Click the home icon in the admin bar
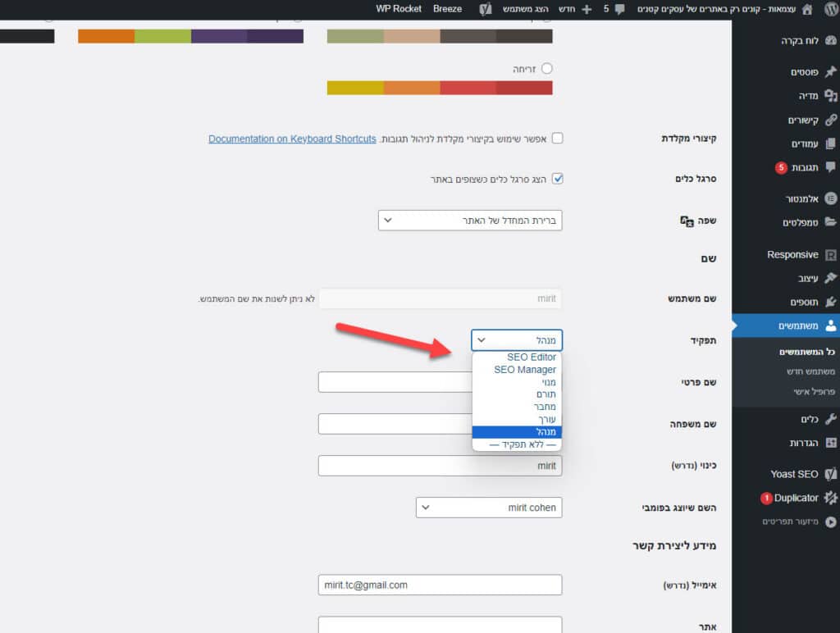Viewport: 840px width, 633px height. coord(807,9)
